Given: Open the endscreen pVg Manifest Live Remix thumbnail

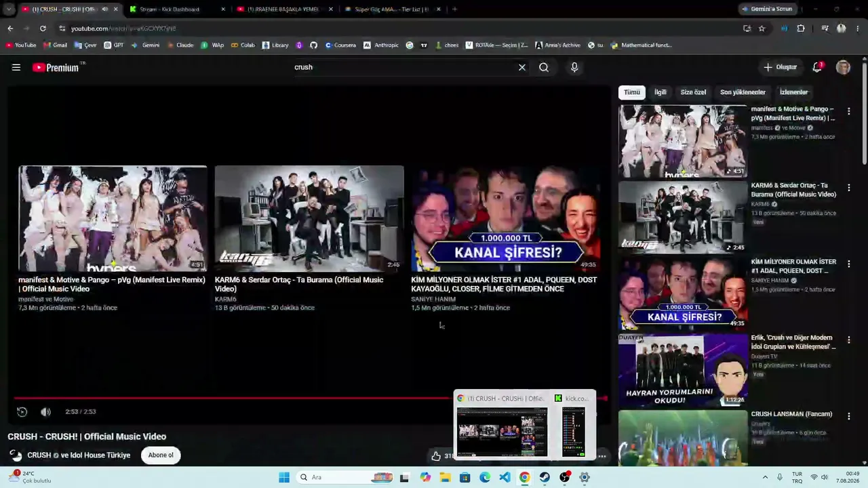Looking at the screenshot, I should pyautogui.click(x=113, y=218).
